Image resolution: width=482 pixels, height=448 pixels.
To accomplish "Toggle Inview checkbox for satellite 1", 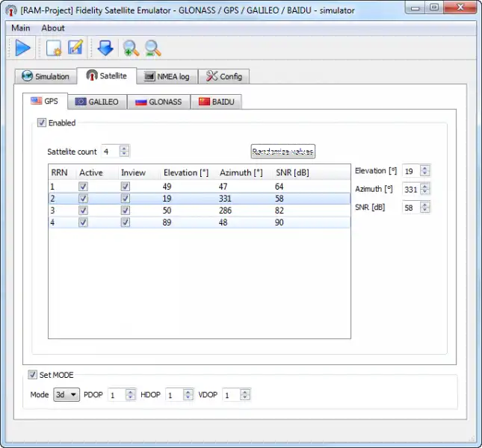I will click(x=125, y=187).
